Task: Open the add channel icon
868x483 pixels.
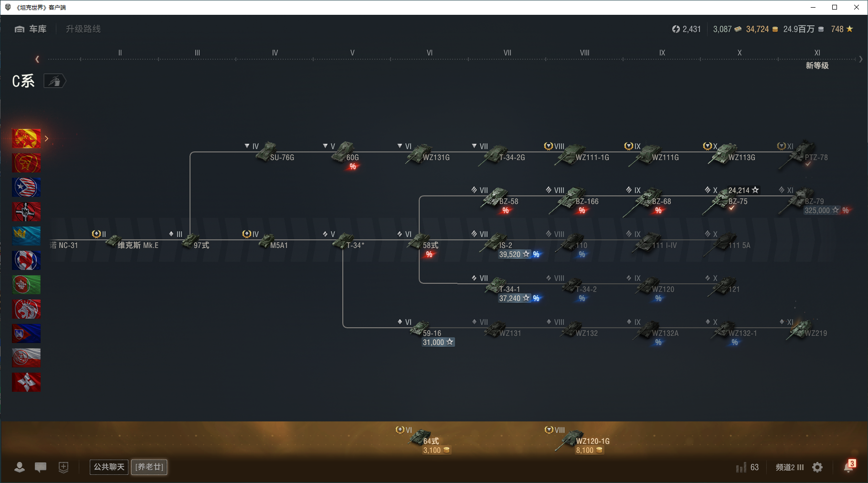Action: click(64, 467)
